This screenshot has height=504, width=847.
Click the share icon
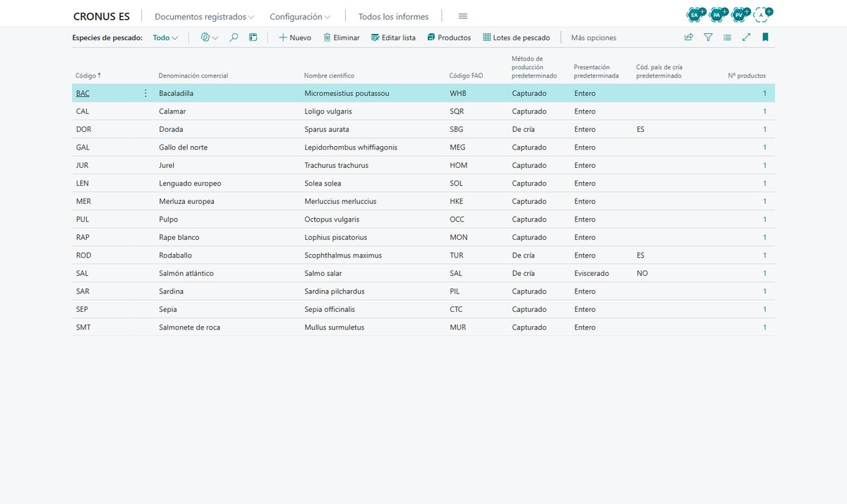[x=689, y=37]
